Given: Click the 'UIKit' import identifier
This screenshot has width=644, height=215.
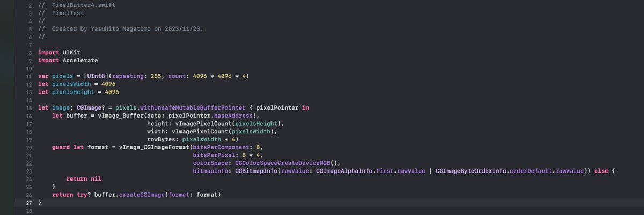Looking at the screenshot, I should [x=71, y=52].
